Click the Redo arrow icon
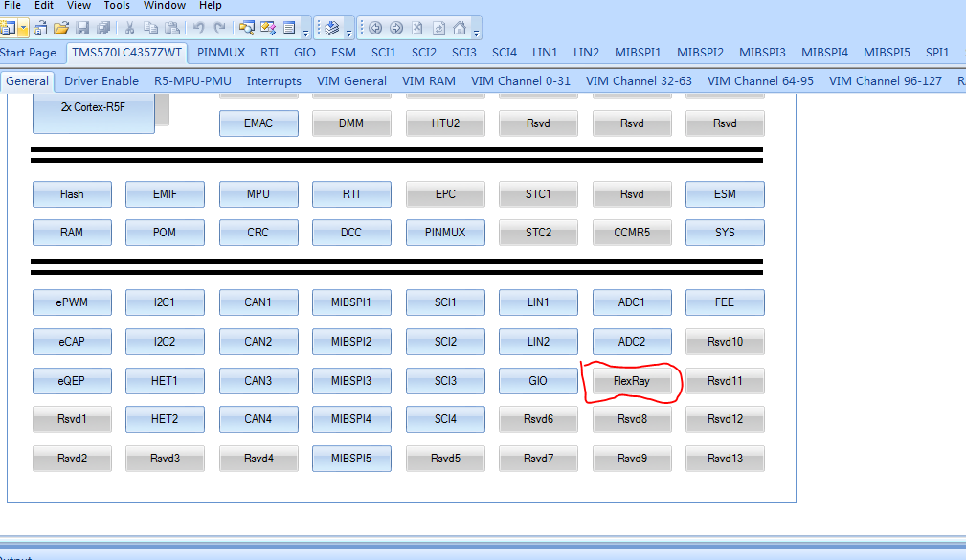This screenshot has width=966, height=560. tap(219, 28)
